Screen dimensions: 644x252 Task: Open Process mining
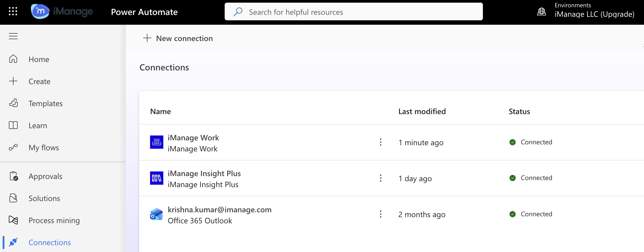(x=54, y=220)
